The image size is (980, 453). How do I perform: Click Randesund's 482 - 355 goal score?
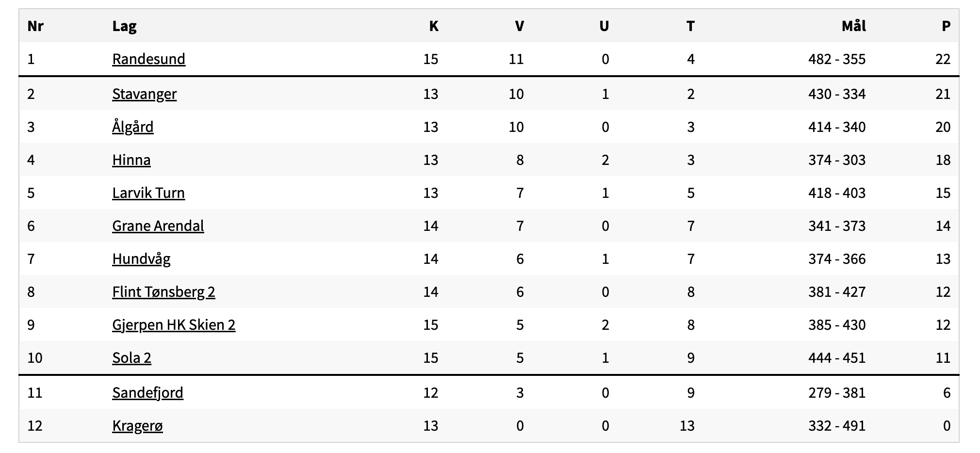tap(836, 59)
